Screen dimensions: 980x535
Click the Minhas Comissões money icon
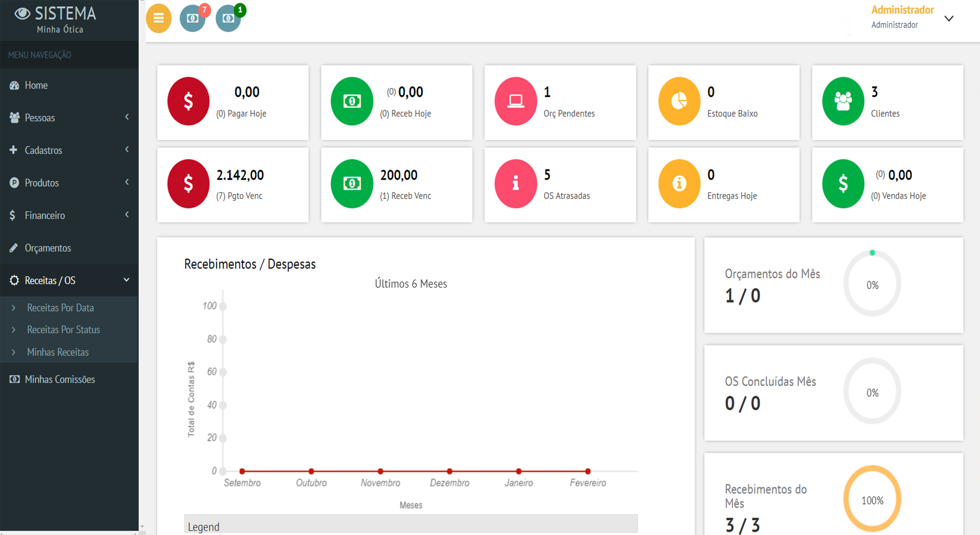coord(15,379)
